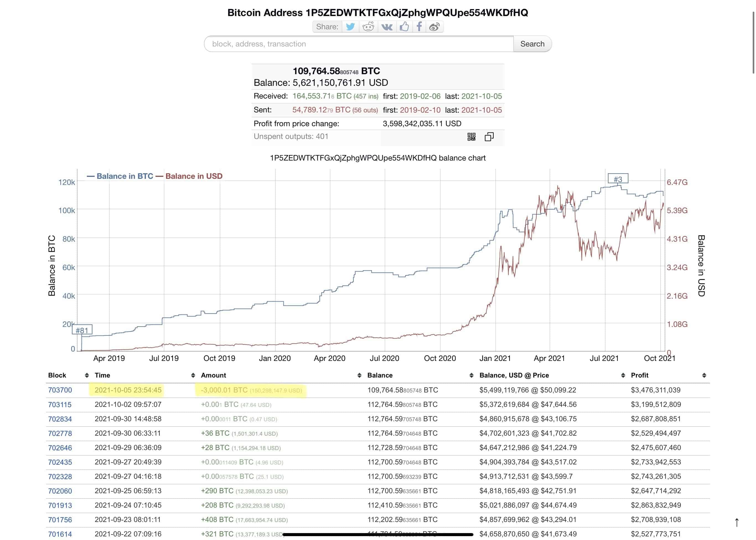The width and height of the screenshot is (756, 540).
Task: Toggle the Balance in BTC chart series
Action: click(x=120, y=176)
